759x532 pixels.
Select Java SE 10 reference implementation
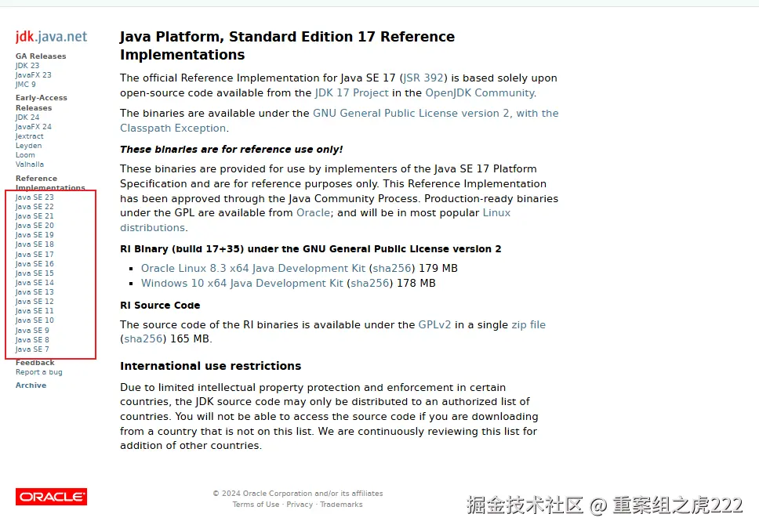34,320
